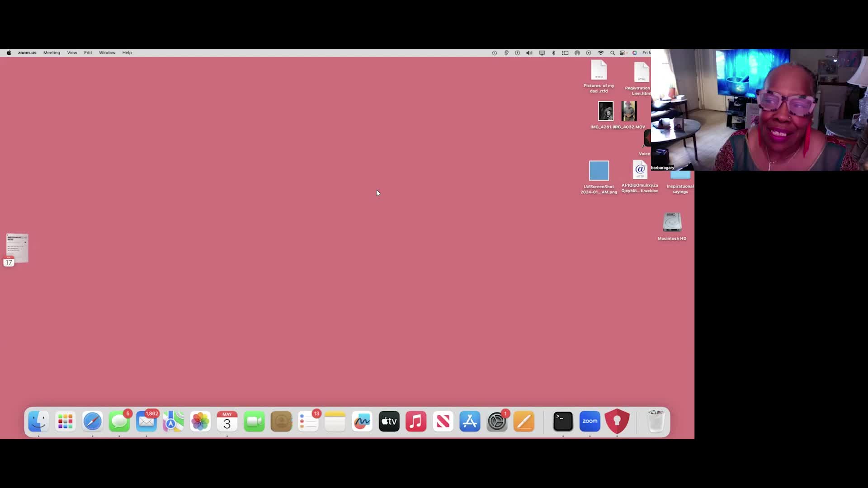Open Calendar showing May 3

coord(227,422)
